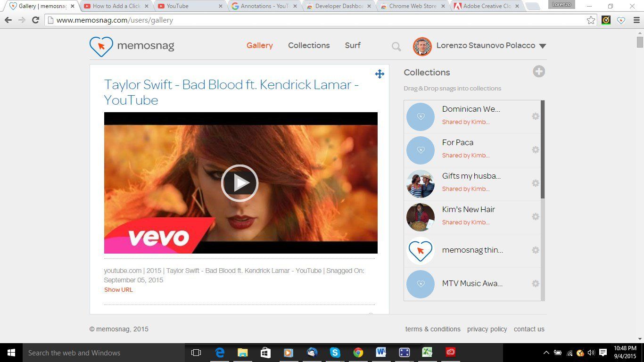Click the Show URL link
Screen dimensions: 644x362
click(x=118, y=290)
